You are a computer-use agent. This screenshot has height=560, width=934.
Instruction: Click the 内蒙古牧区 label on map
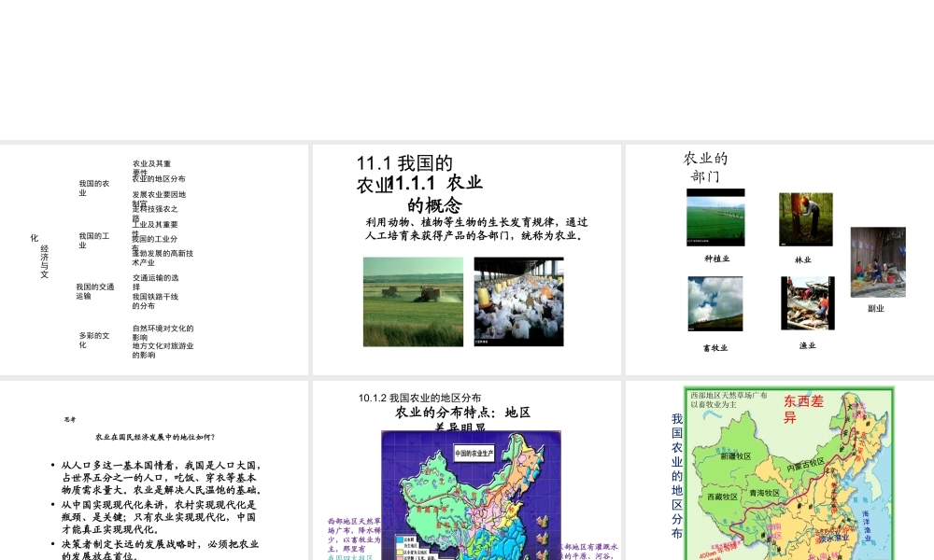(805, 465)
